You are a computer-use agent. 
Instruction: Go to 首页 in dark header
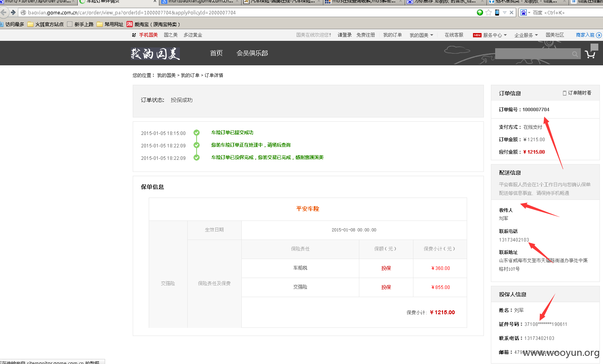[x=216, y=53]
